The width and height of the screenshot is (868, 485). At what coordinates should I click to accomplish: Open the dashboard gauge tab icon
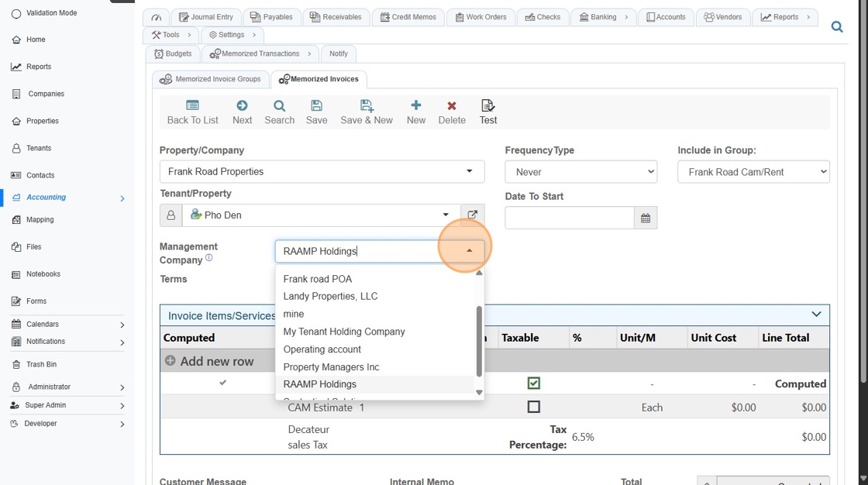coord(156,17)
